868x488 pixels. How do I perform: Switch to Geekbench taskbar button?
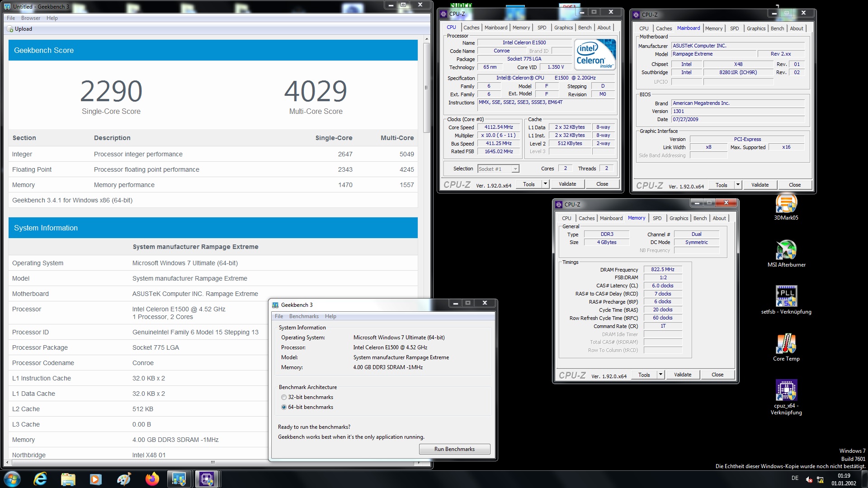(x=179, y=479)
